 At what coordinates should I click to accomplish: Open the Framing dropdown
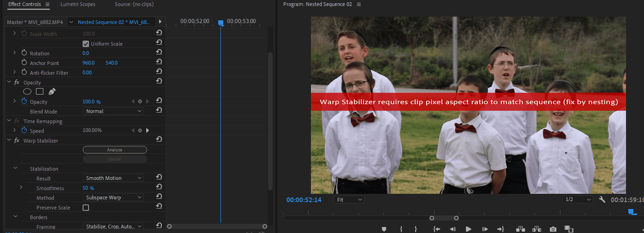point(113,227)
